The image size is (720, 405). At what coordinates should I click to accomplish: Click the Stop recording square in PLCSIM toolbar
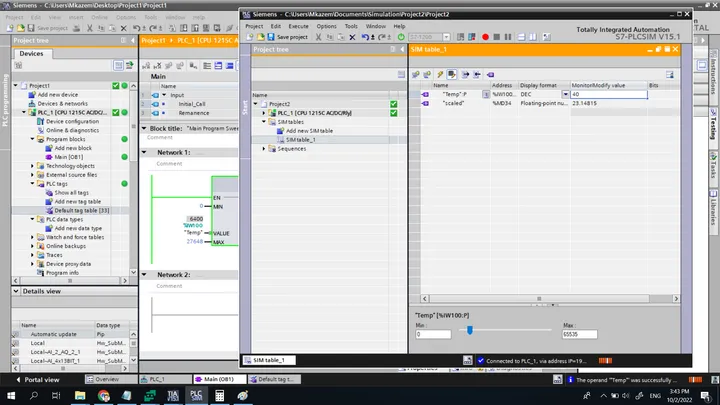496,37
